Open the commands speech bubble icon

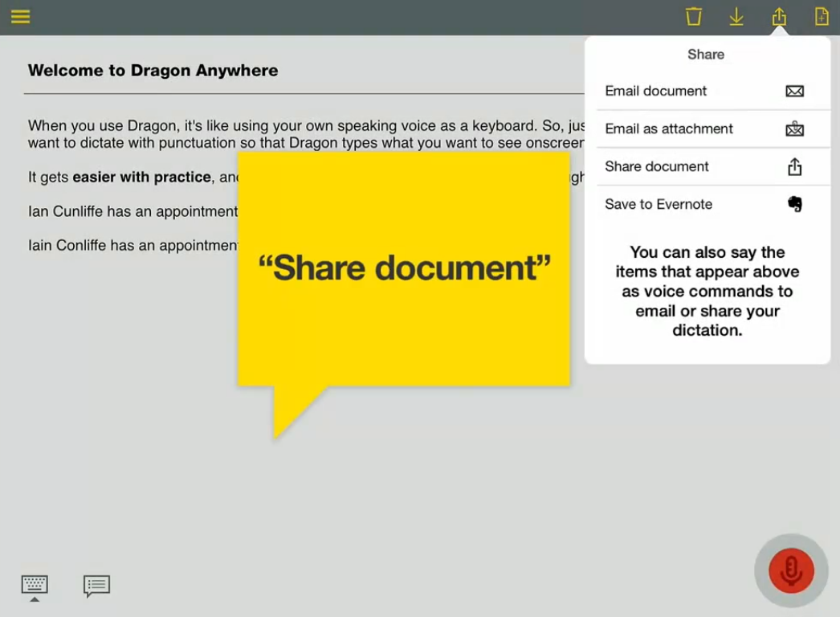coord(97,586)
